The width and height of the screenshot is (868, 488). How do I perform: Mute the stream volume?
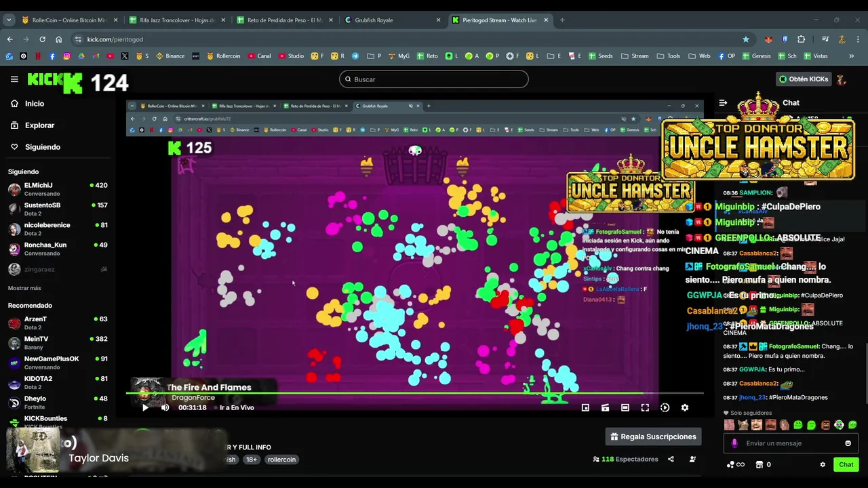[165, 407]
